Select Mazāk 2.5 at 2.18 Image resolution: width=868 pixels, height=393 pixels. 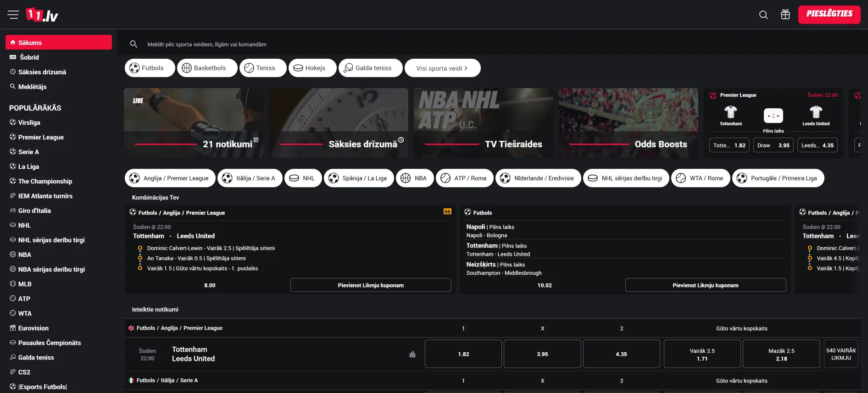[781, 354]
